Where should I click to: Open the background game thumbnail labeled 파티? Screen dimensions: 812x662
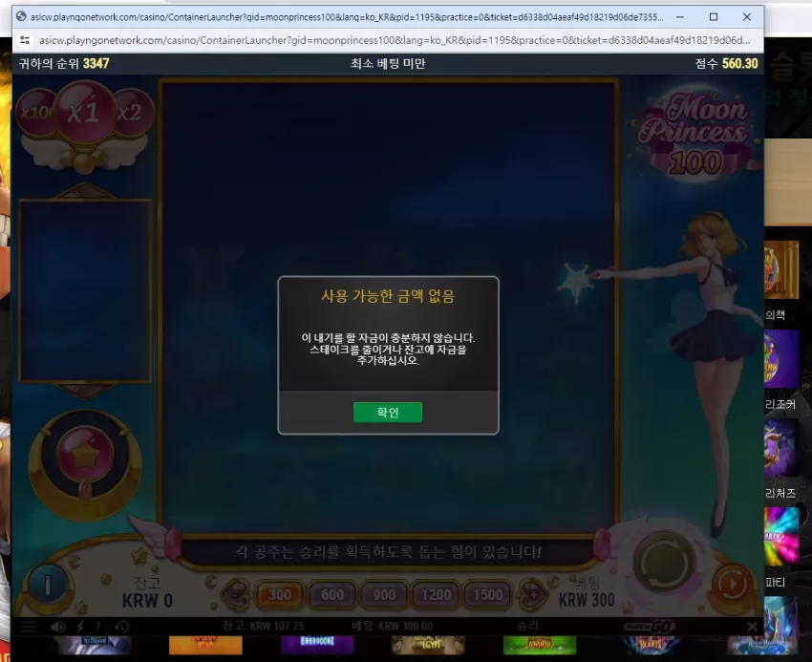[x=780, y=537]
